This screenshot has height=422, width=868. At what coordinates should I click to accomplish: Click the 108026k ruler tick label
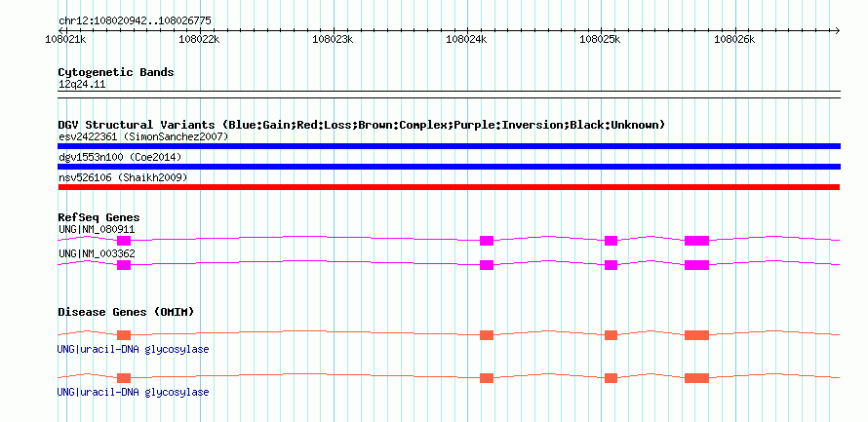click(734, 39)
